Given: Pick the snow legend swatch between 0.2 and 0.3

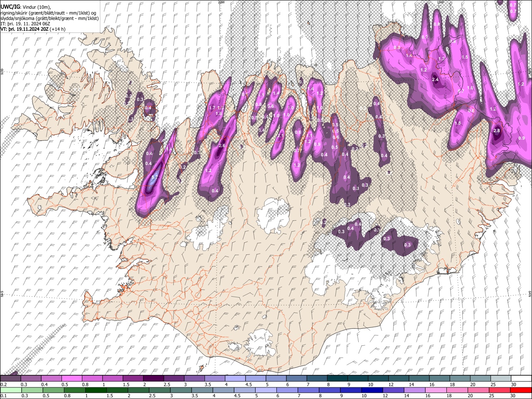Looking at the screenshot, I should click(x=11, y=378).
